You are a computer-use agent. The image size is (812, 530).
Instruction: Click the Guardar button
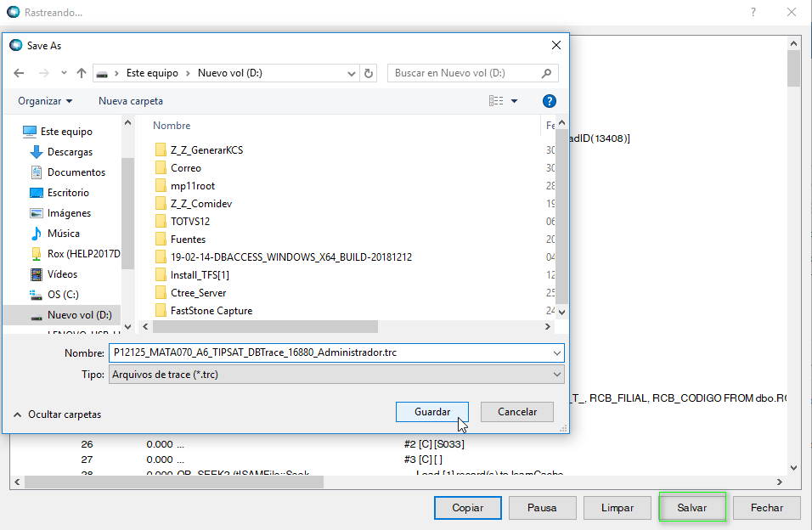click(432, 412)
